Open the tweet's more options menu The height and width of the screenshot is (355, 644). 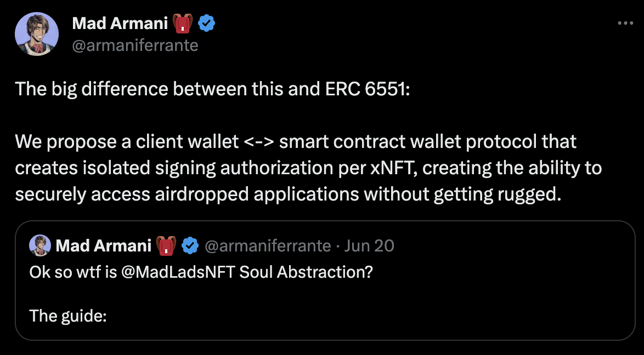pos(625,24)
